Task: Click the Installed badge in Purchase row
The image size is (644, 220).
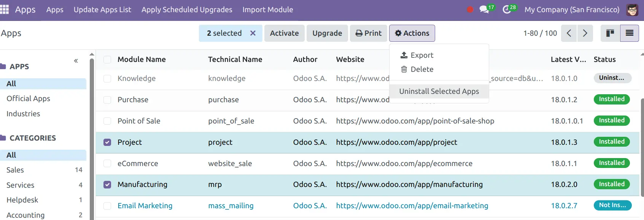Action: click(x=612, y=99)
